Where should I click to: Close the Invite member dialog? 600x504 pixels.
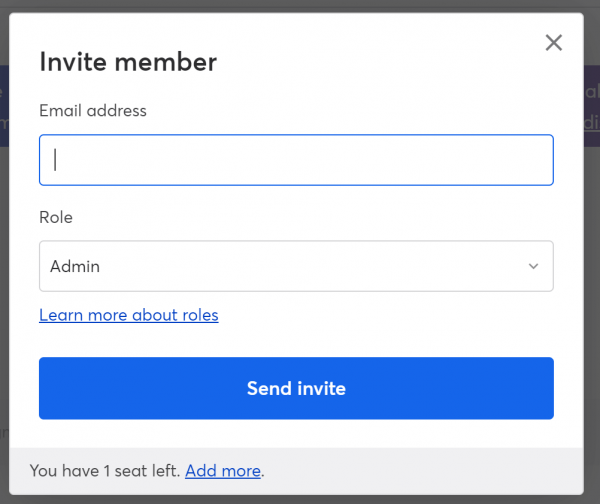point(553,42)
